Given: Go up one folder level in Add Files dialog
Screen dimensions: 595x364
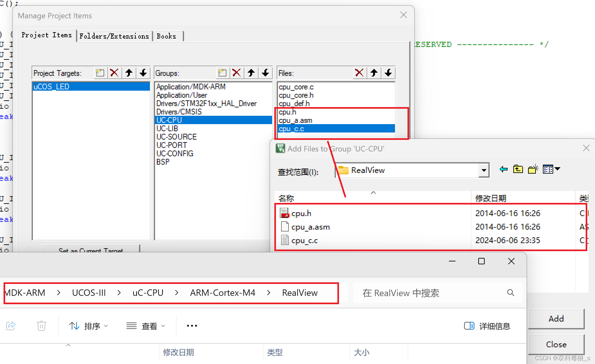Looking at the screenshot, I should coord(518,169).
